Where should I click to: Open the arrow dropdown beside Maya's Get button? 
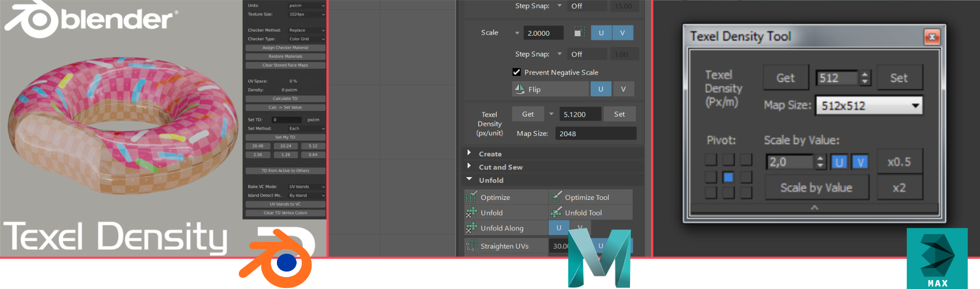(x=551, y=114)
